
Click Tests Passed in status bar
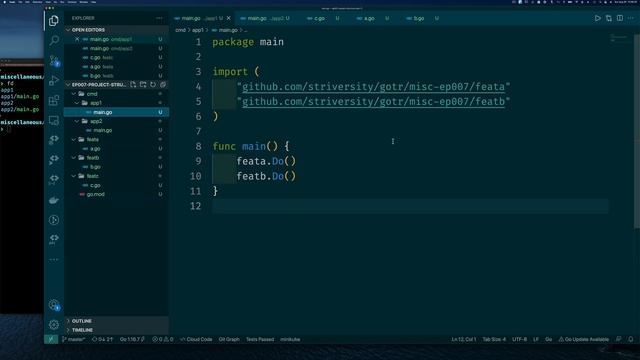[260, 339]
